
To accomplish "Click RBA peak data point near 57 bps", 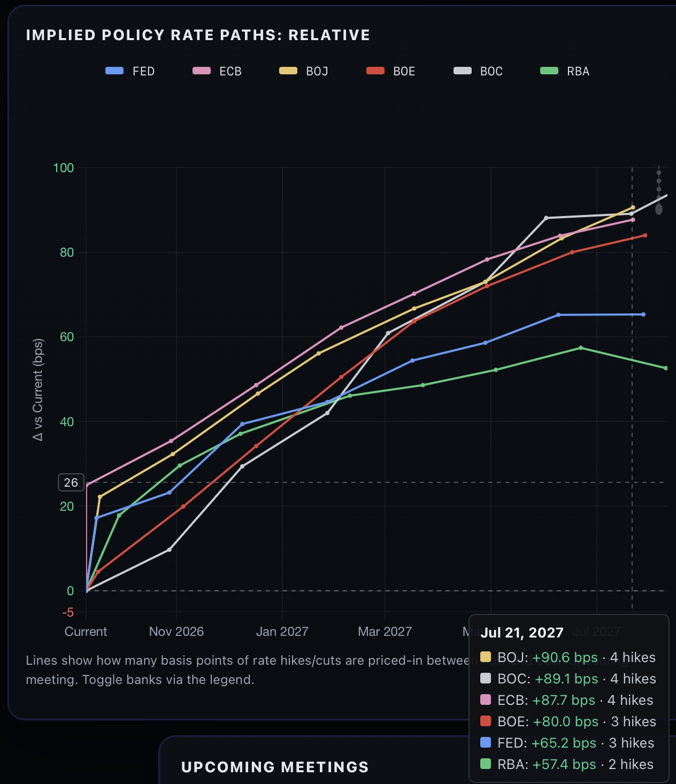I will tap(581, 348).
